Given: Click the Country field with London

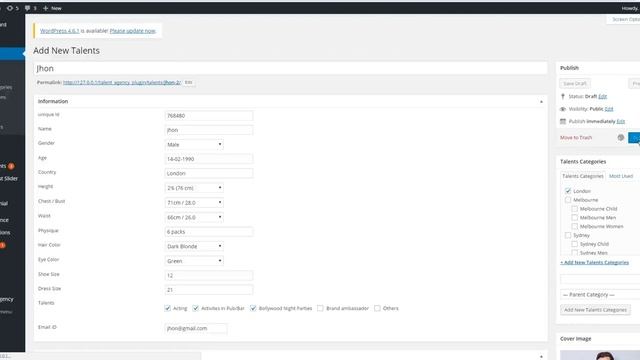Looking at the screenshot, I should [x=209, y=173].
